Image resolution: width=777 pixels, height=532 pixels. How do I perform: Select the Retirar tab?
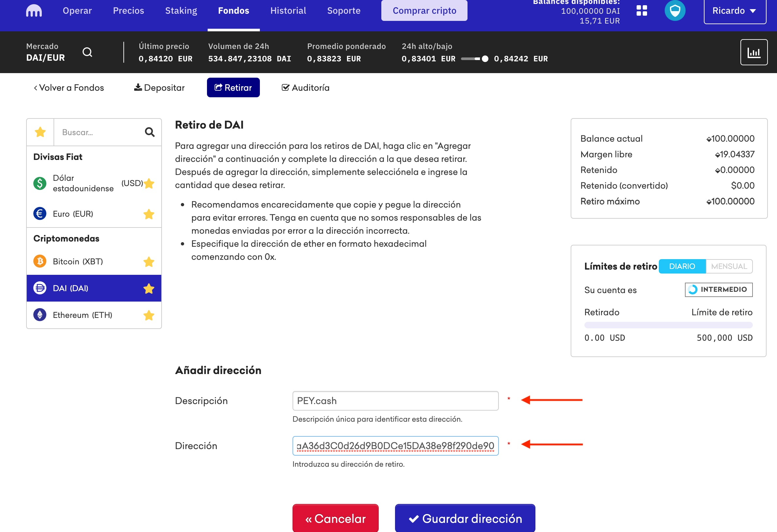233,87
